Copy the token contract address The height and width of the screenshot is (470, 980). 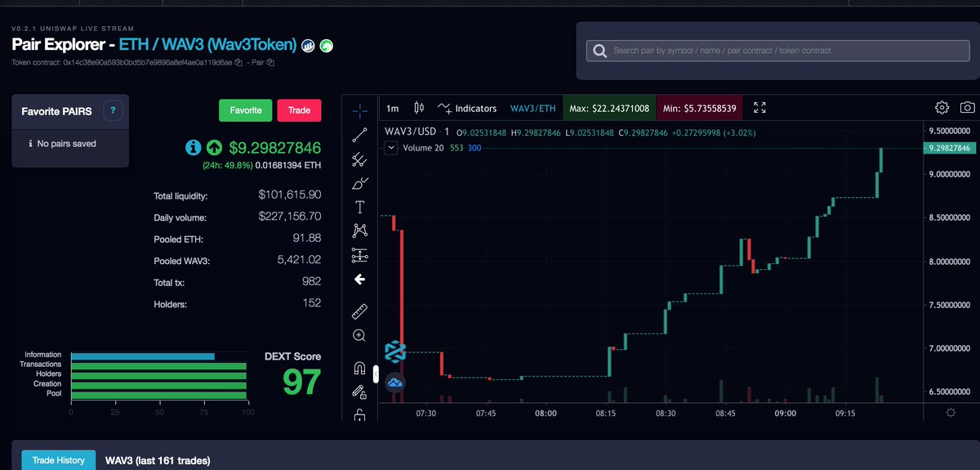(238, 63)
